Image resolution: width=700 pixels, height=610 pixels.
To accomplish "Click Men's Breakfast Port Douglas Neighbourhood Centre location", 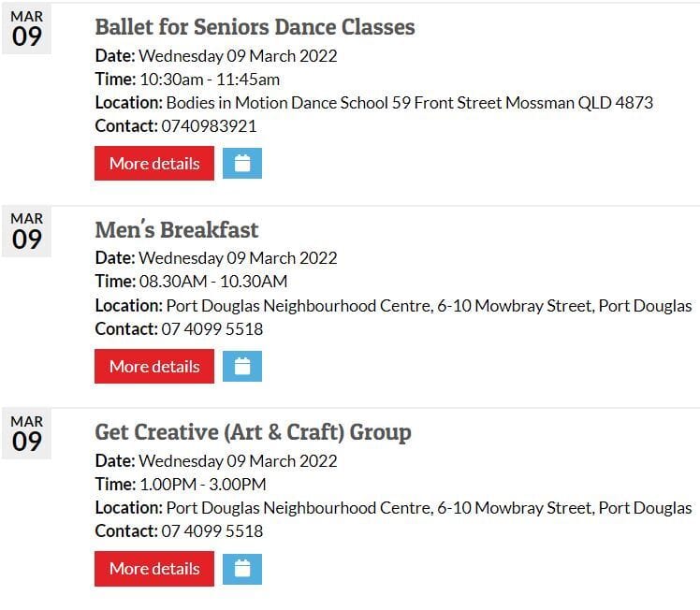I will coord(429,306).
